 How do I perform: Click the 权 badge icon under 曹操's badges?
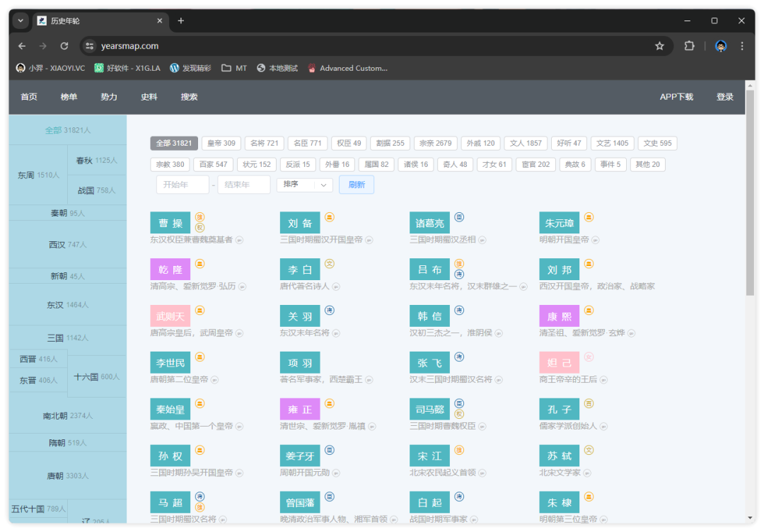pyautogui.click(x=200, y=228)
